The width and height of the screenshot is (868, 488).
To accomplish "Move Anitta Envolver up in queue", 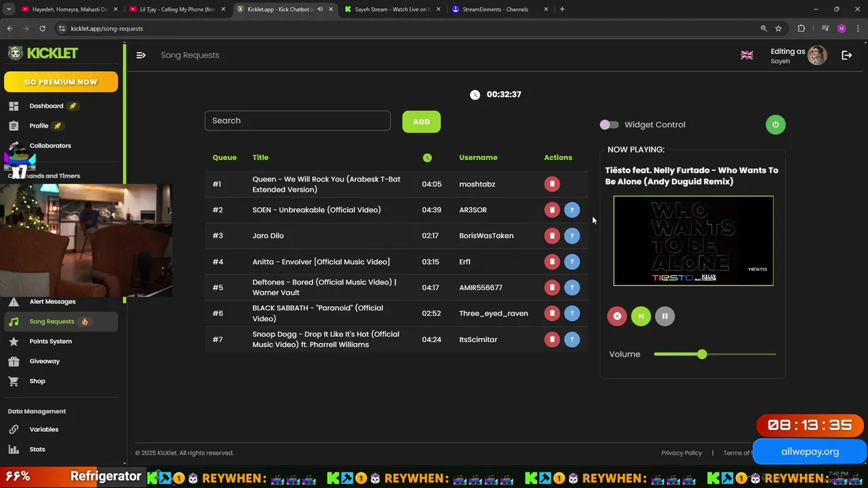I will pyautogui.click(x=572, y=262).
